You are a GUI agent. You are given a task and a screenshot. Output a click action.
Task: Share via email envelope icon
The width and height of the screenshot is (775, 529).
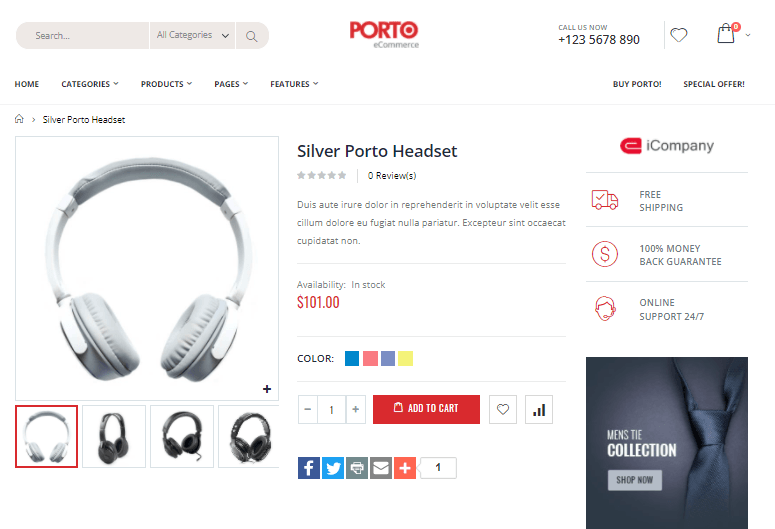pyautogui.click(x=381, y=468)
